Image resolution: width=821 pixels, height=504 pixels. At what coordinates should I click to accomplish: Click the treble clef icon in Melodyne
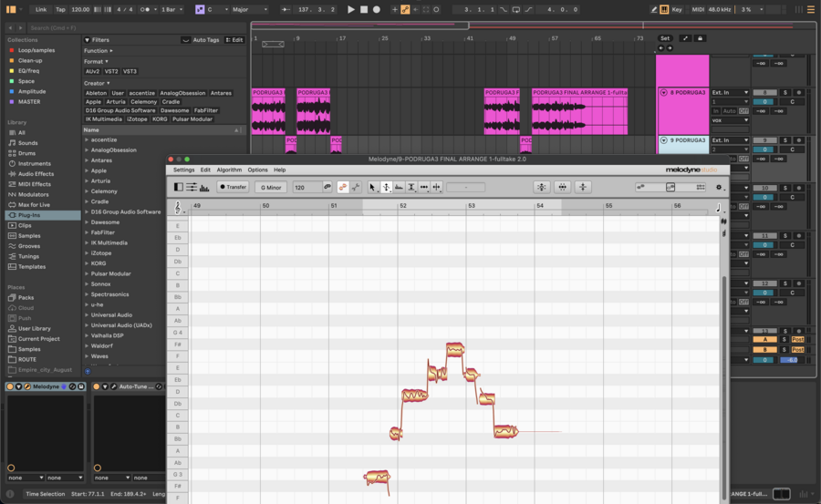(x=178, y=208)
